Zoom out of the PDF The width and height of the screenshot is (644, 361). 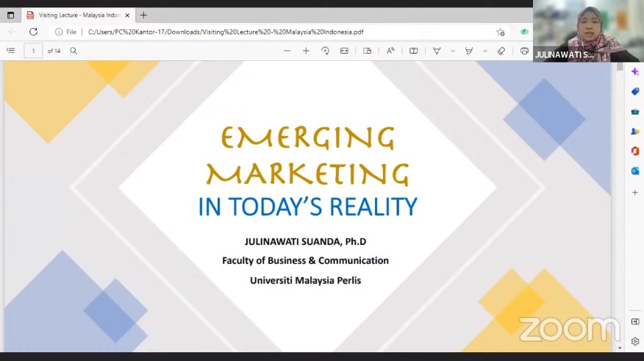(287, 51)
